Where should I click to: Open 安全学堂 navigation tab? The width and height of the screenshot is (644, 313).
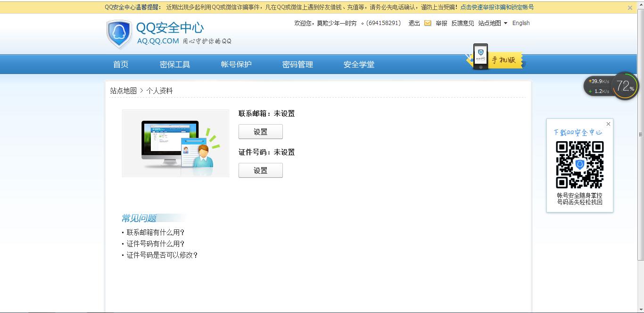click(359, 65)
